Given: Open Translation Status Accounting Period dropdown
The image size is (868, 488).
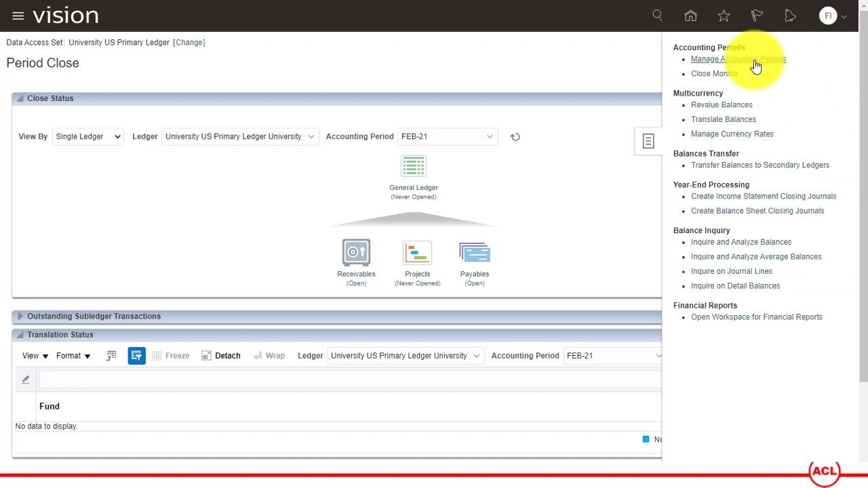Looking at the screenshot, I should tap(613, 356).
